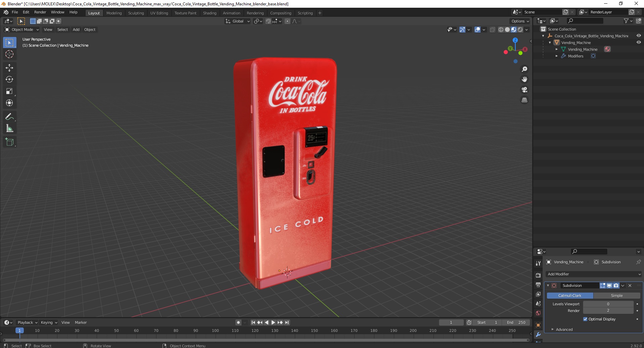
Task: Open the Output properties printer tab
Action: [x=538, y=285]
